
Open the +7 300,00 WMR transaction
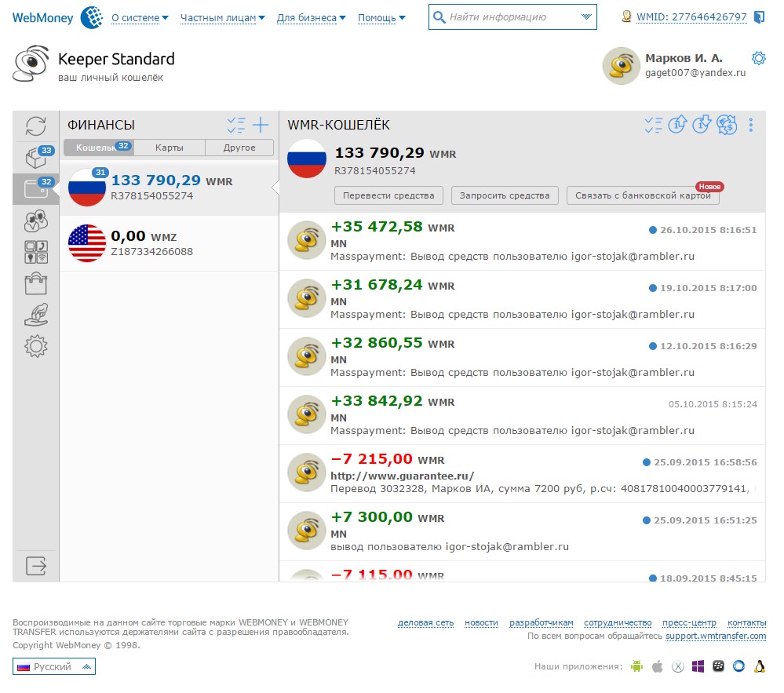pyautogui.click(x=522, y=531)
